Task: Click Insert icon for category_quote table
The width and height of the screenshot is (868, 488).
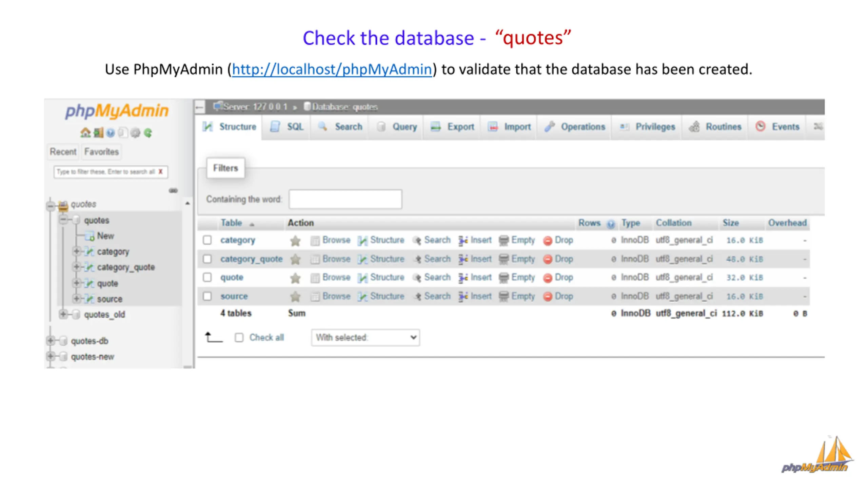Action: (x=463, y=259)
